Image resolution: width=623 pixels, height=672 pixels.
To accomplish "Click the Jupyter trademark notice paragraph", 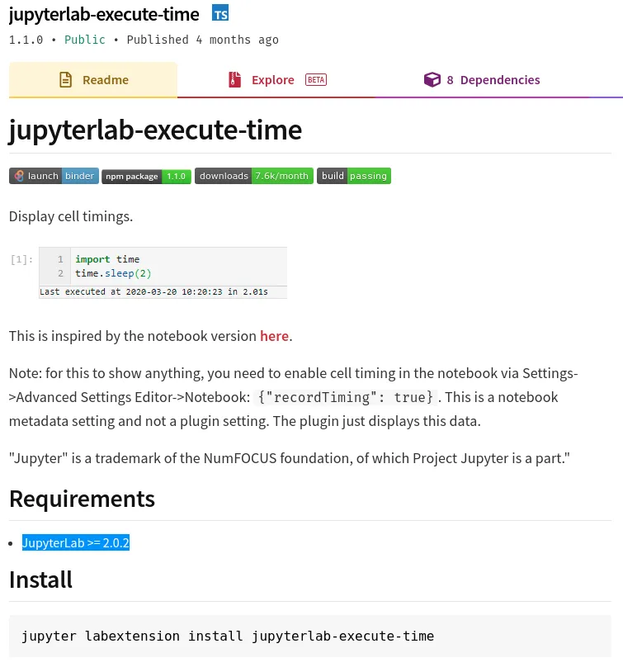I will coord(290,458).
